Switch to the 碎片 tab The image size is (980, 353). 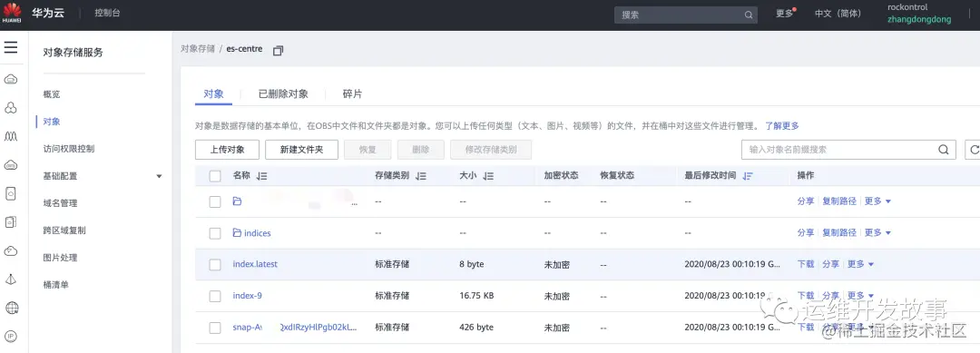[352, 94]
